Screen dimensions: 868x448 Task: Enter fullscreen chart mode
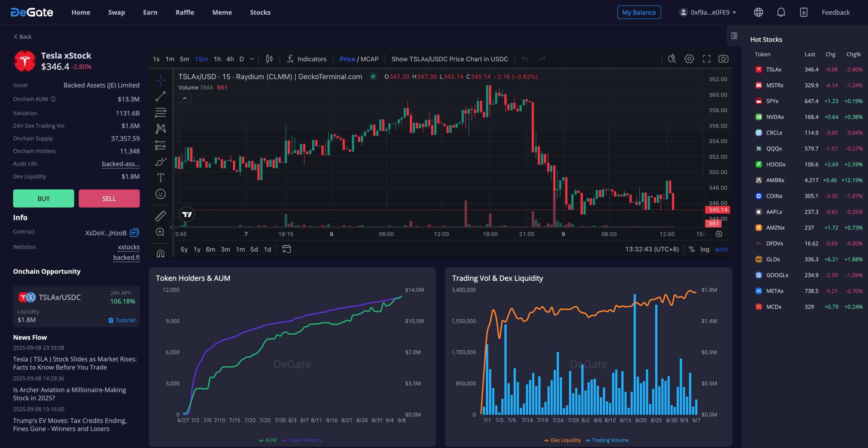coord(706,59)
